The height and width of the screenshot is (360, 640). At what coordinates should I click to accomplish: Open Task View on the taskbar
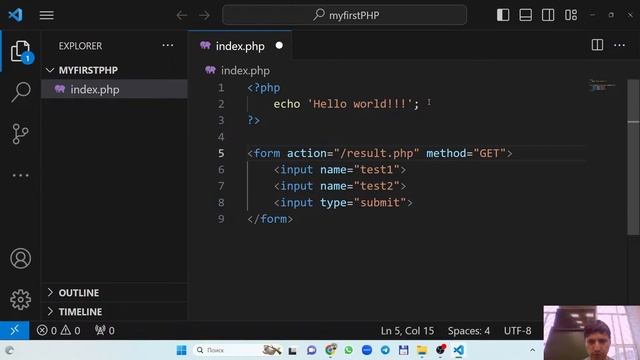pos(292,351)
